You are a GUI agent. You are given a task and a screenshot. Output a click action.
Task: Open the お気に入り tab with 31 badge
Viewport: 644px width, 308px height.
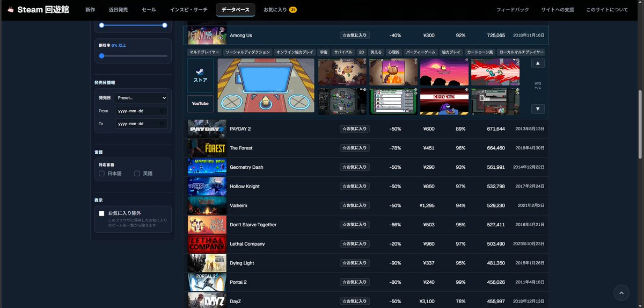pyautogui.click(x=280, y=10)
